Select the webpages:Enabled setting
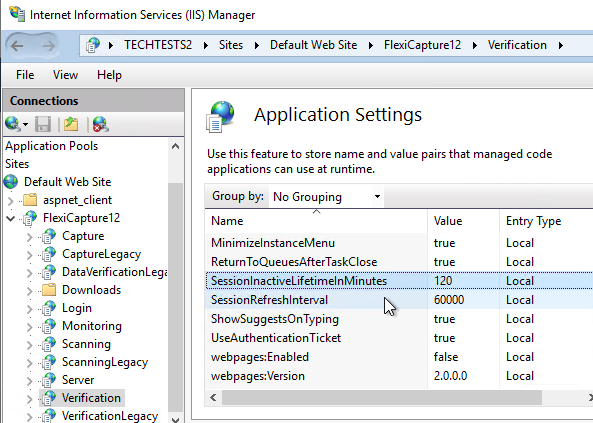Viewport: 593px width, 423px height. (399, 357)
